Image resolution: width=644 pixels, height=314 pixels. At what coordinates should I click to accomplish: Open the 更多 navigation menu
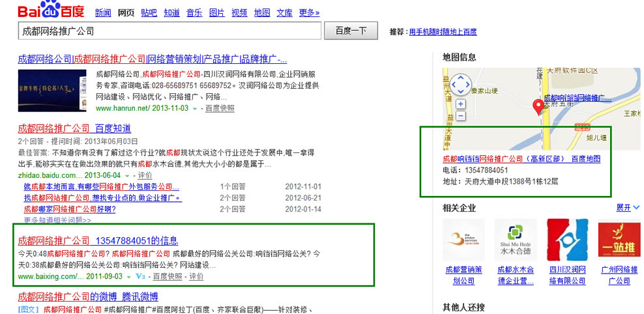coord(309,13)
